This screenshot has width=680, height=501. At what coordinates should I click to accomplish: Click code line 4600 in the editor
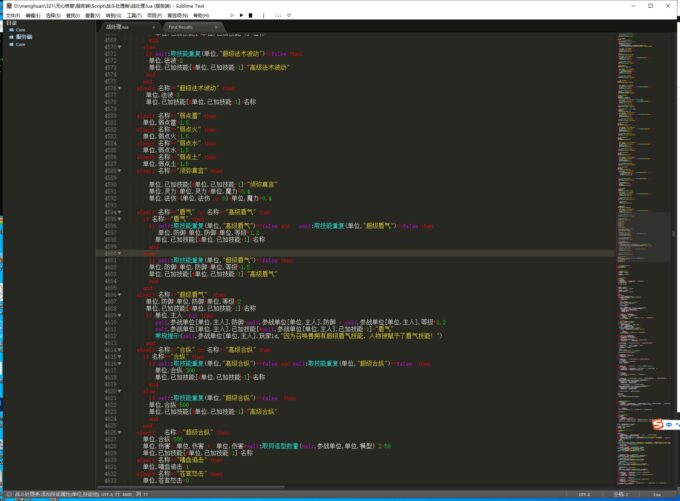click(x=300, y=254)
